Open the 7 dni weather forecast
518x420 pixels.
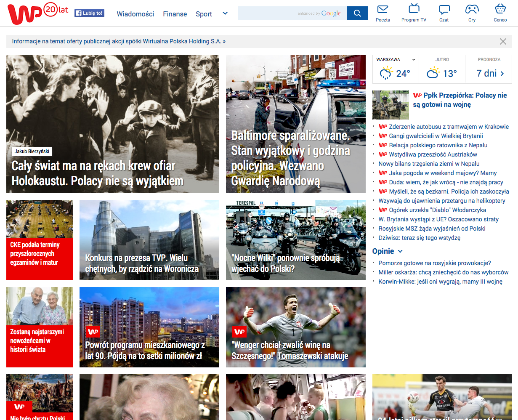[x=490, y=73]
